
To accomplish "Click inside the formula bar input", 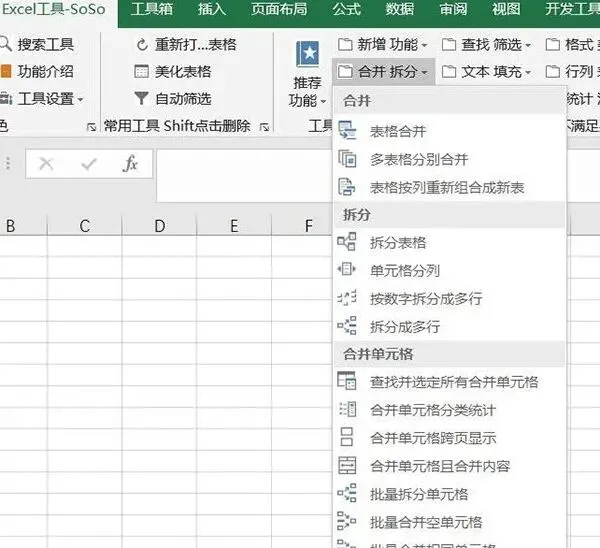I will click(x=244, y=175).
